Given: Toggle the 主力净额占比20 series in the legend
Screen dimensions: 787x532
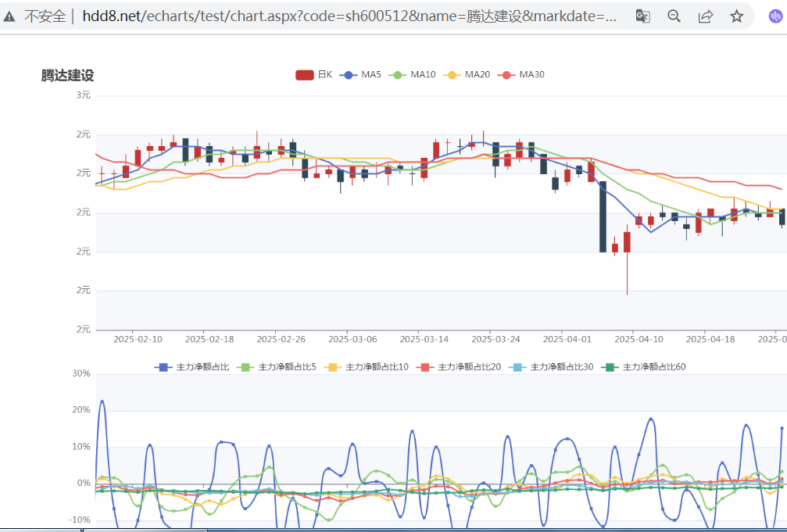Looking at the screenshot, I should click(458, 367).
